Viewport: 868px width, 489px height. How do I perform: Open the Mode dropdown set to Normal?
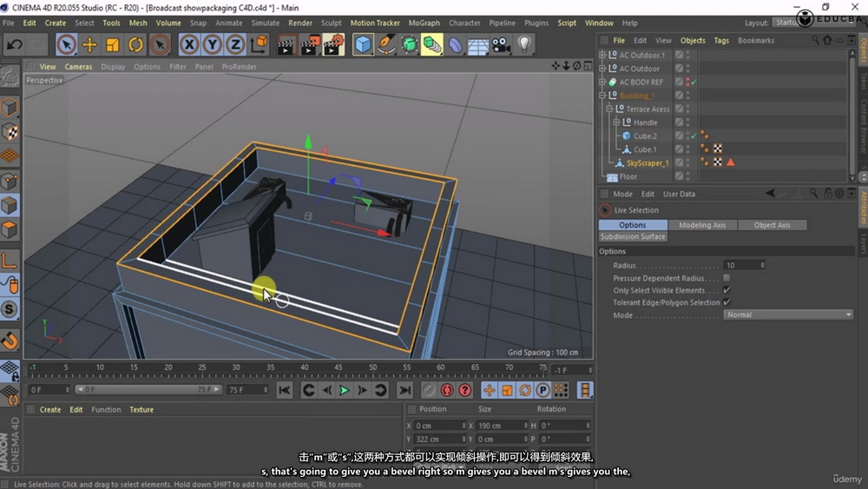pyautogui.click(x=788, y=314)
